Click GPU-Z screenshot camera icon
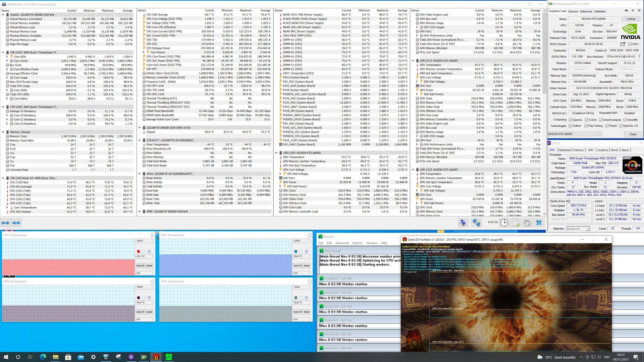This screenshot has height=362, width=644. [x=626, y=11]
